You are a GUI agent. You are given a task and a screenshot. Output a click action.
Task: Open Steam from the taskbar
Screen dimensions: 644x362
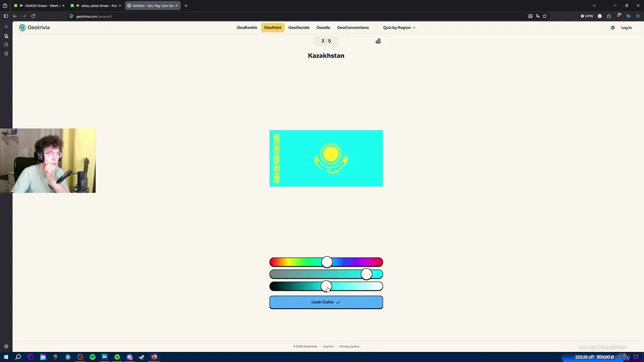pos(142,357)
